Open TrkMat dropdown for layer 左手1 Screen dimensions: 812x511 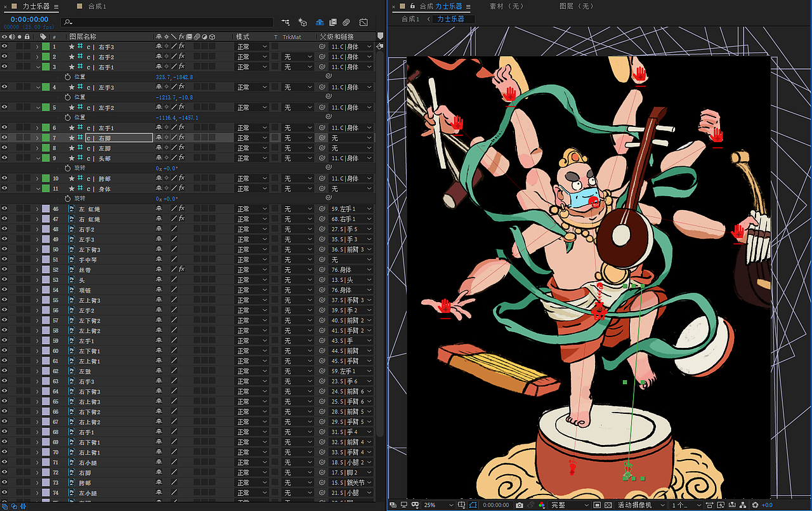point(298,128)
